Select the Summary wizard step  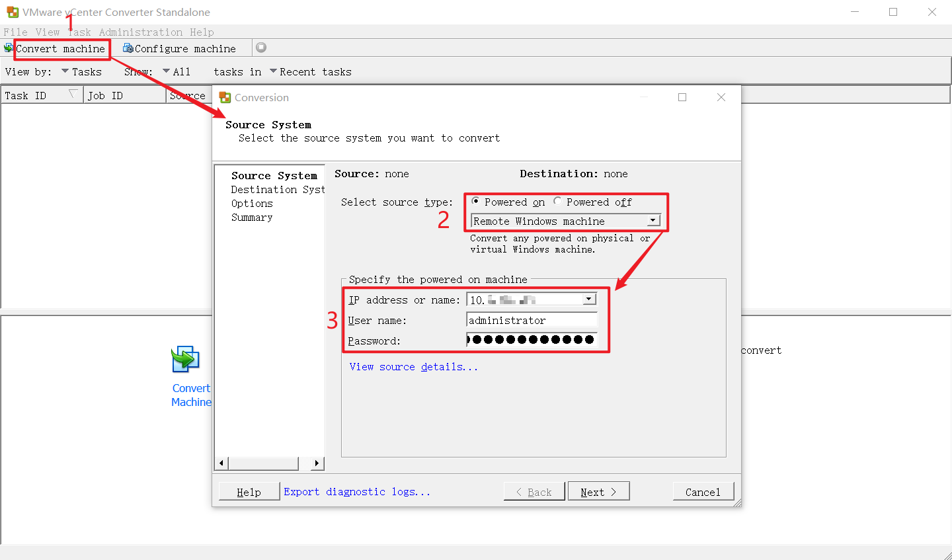click(x=252, y=217)
